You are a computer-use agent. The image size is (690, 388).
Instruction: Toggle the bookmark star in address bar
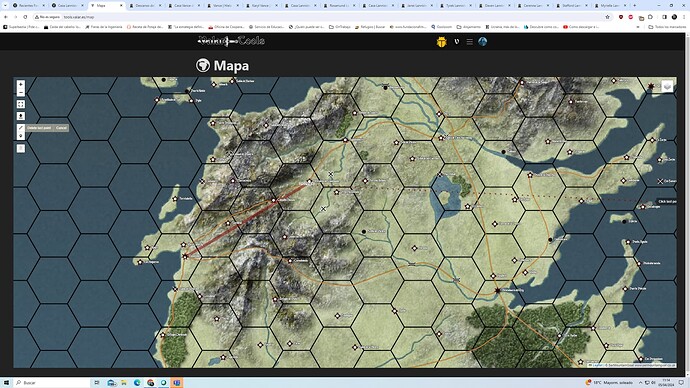tap(607, 17)
